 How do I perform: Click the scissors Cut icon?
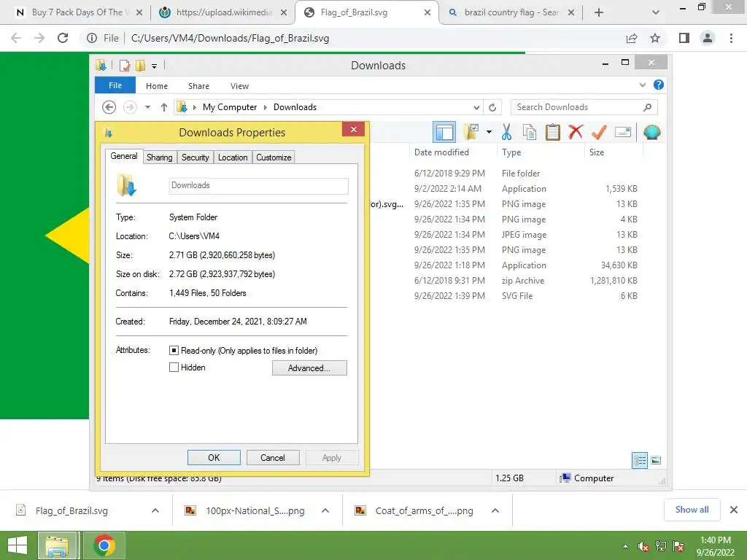pyautogui.click(x=506, y=132)
